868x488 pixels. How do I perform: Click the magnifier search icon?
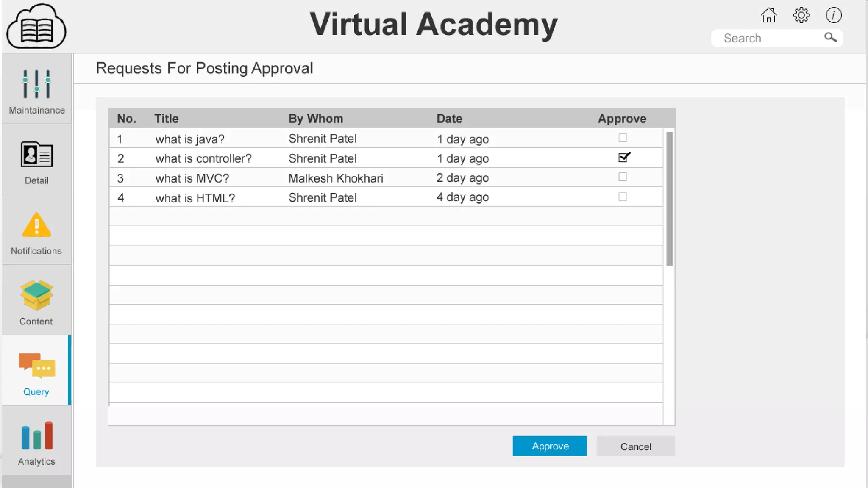(830, 38)
